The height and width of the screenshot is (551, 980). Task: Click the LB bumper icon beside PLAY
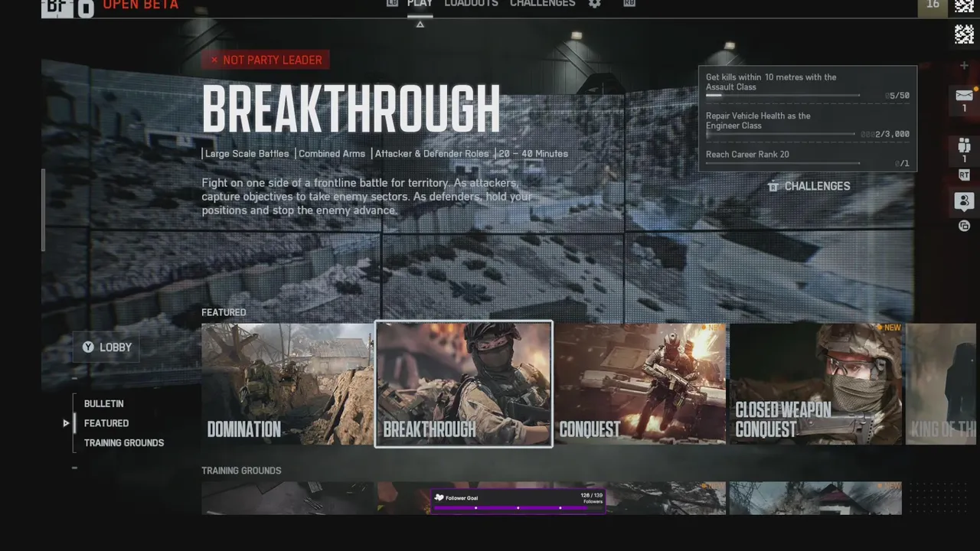pyautogui.click(x=393, y=4)
